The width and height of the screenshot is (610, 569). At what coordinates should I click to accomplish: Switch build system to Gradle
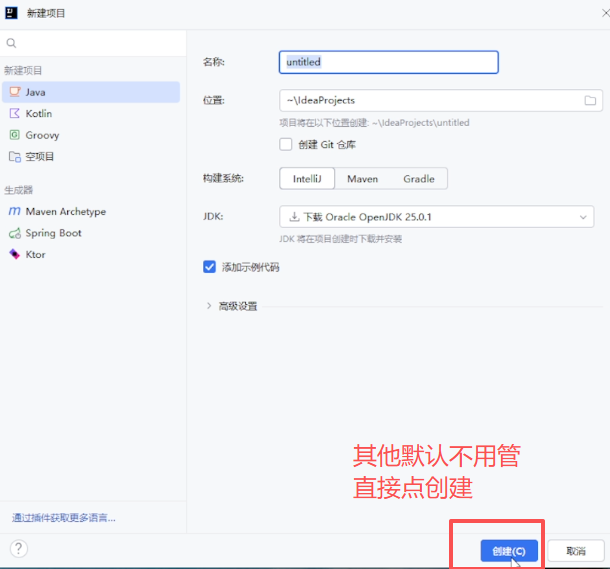pos(418,179)
